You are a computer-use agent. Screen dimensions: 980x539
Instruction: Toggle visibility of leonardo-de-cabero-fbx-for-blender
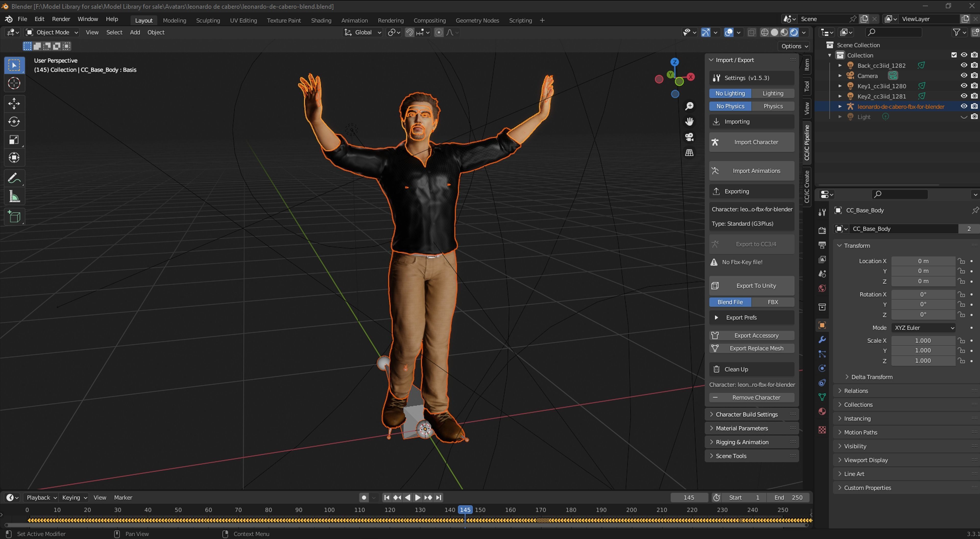964,106
